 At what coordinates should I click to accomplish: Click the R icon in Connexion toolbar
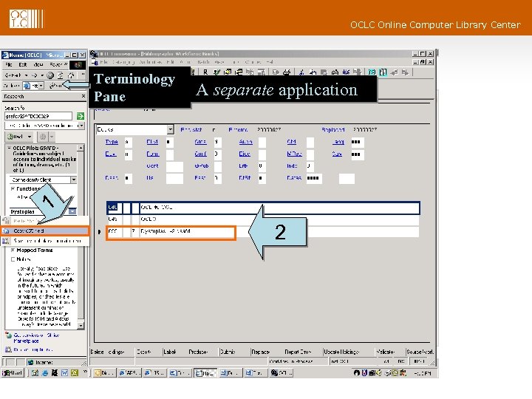[205, 72]
